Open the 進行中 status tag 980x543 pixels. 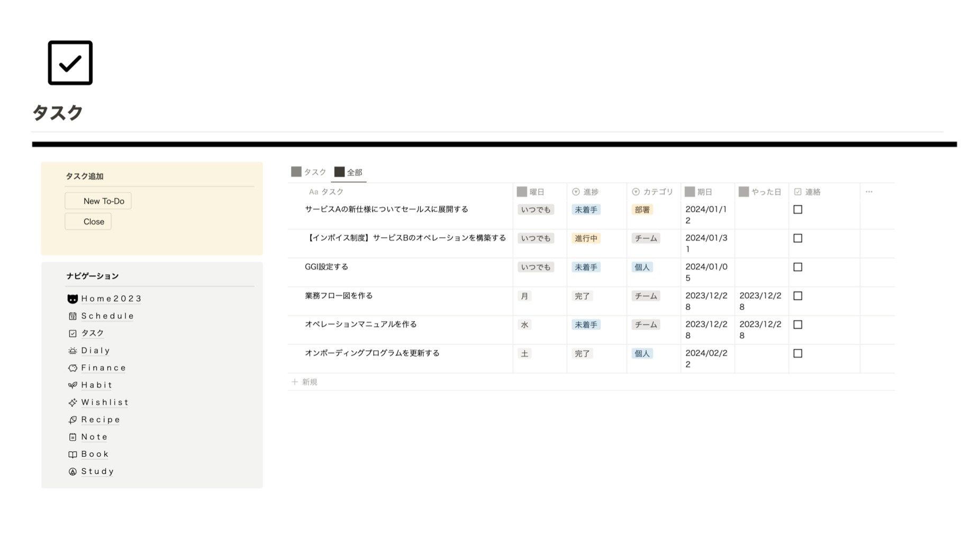tap(586, 238)
